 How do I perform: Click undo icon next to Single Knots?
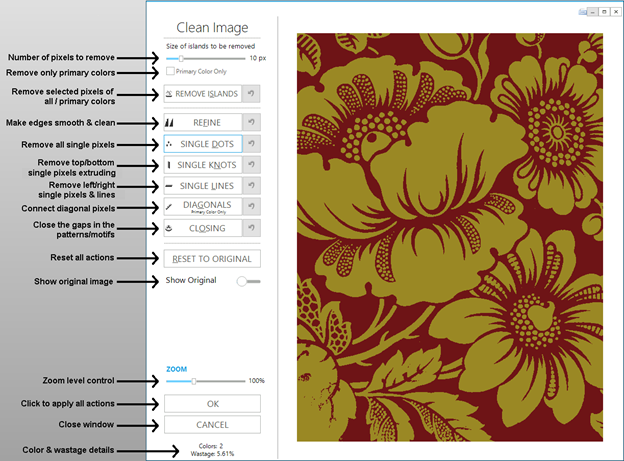click(x=252, y=164)
